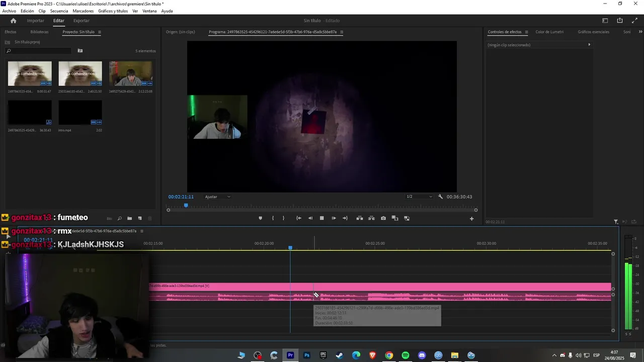Stop playback in Program monitor

pos(322,218)
